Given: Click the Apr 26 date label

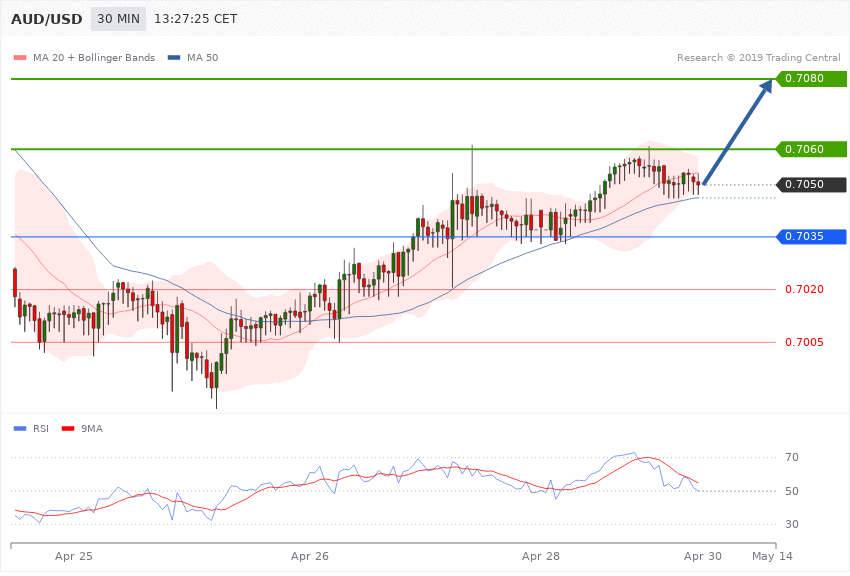Looking at the screenshot, I should click(x=310, y=556).
